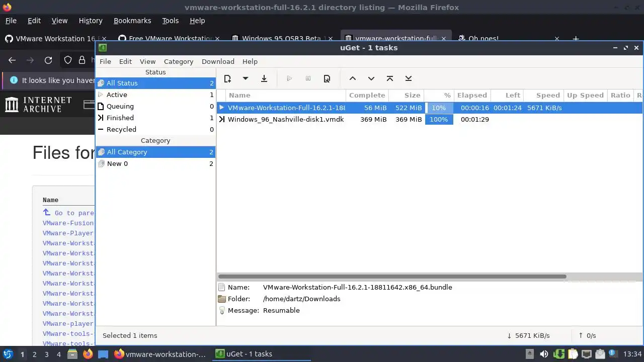Viewport: 644px width, 362px height.
Task: Click the volume icon in system tray
Action: point(544,354)
